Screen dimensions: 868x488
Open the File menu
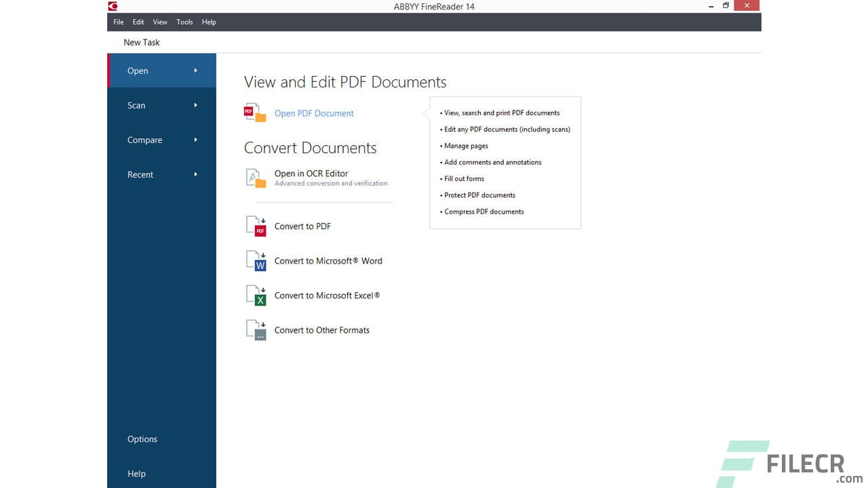[x=118, y=22]
